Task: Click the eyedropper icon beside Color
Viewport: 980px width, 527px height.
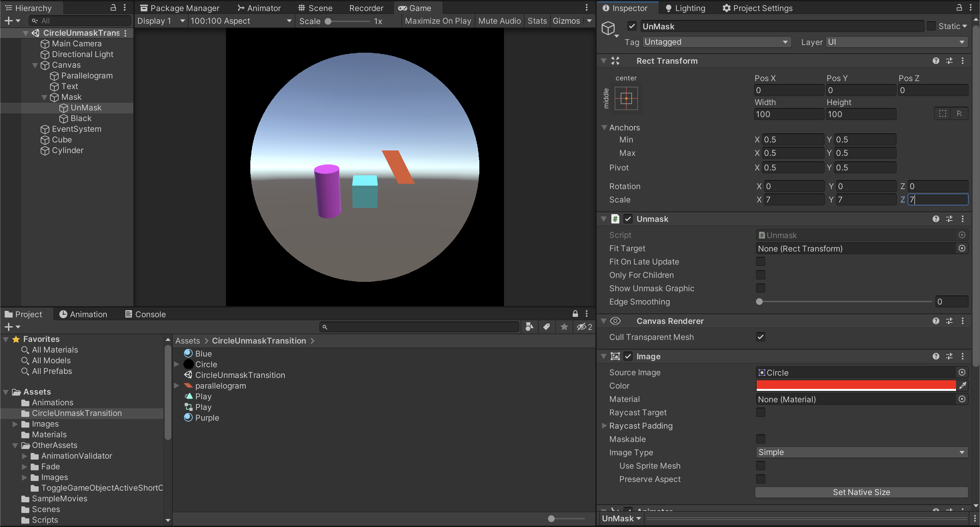Action: click(x=963, y=385)
